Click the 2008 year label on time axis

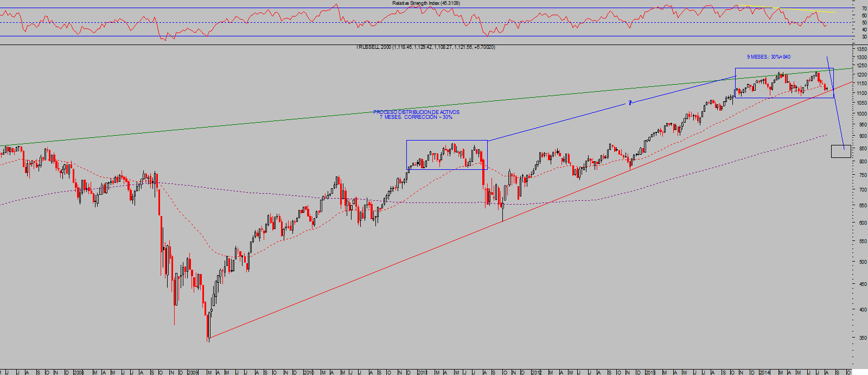[78, 372]
